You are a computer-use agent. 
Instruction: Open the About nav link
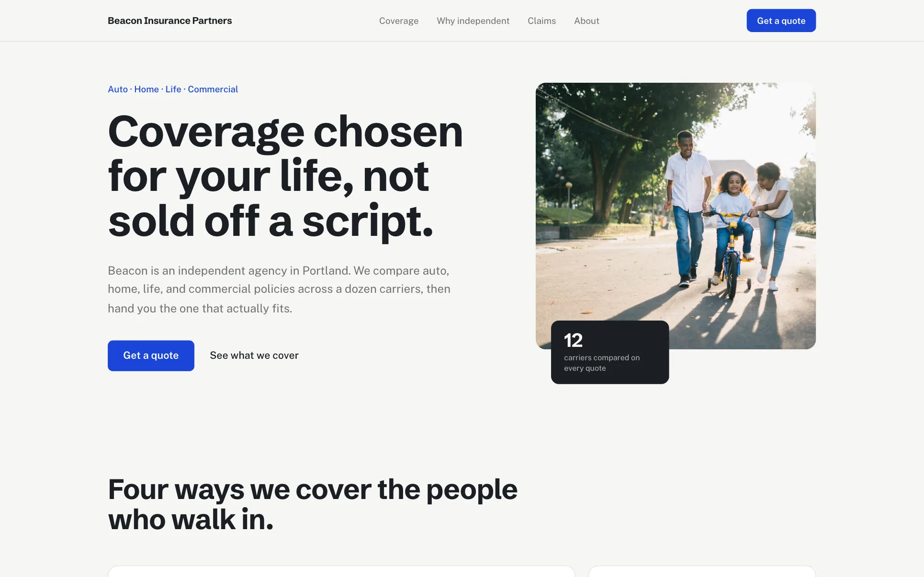[586, 21]
